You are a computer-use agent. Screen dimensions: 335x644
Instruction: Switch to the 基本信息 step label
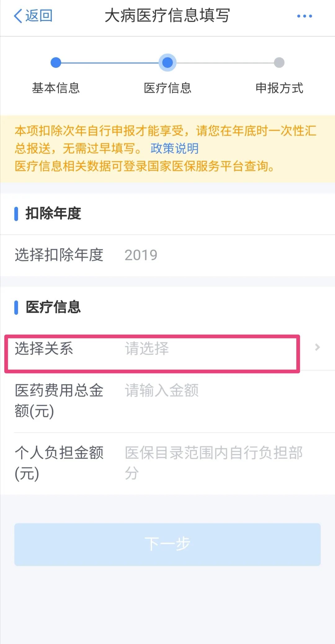(56, 88)
